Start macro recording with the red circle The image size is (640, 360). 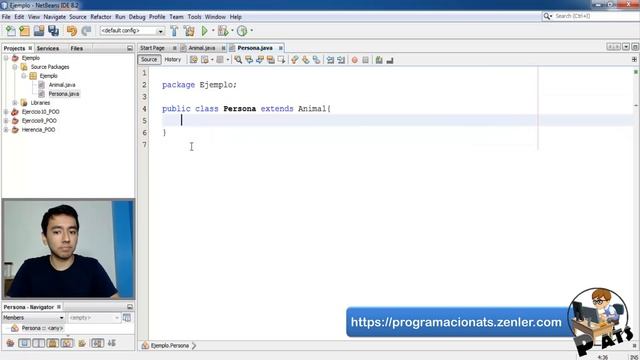click(x=355, y=60)
